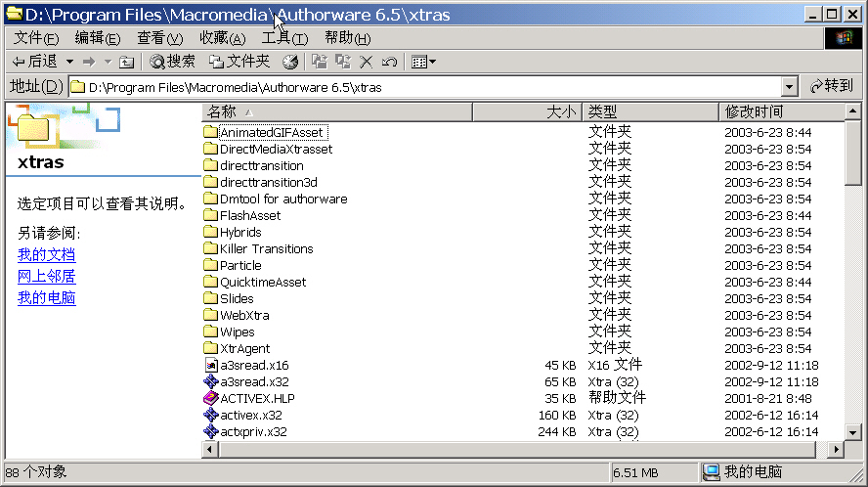Select the Particle folder icon

pyautogui.click(x=210, y=265)
